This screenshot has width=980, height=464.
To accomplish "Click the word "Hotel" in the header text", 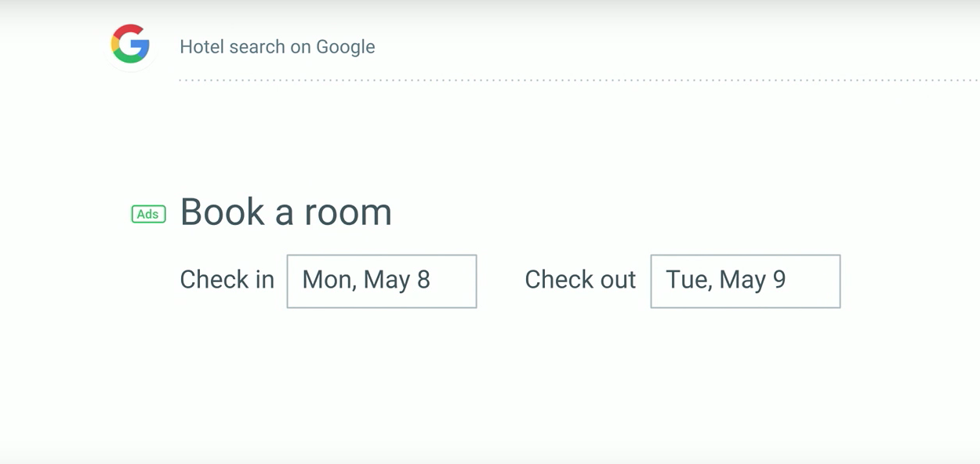I will (x=201, y=47).
